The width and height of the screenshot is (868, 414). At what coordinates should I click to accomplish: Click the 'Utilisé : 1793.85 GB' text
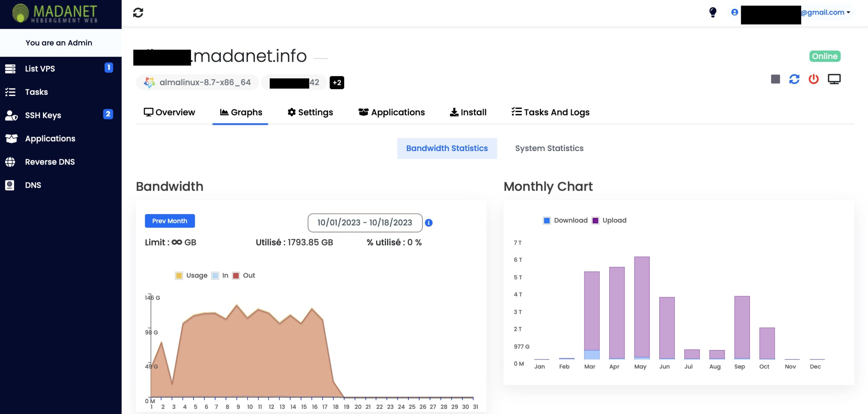click(x=294, y=242)
